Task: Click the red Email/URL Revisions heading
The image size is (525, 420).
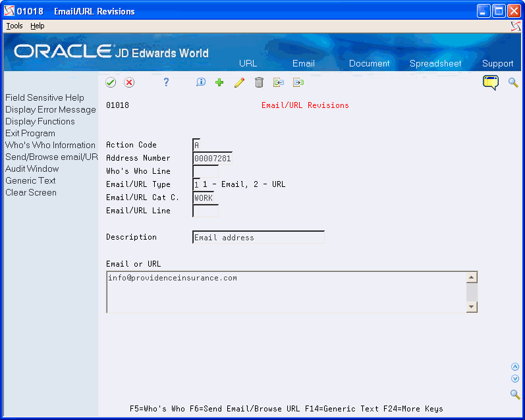Action: click(x=305, y=105)
